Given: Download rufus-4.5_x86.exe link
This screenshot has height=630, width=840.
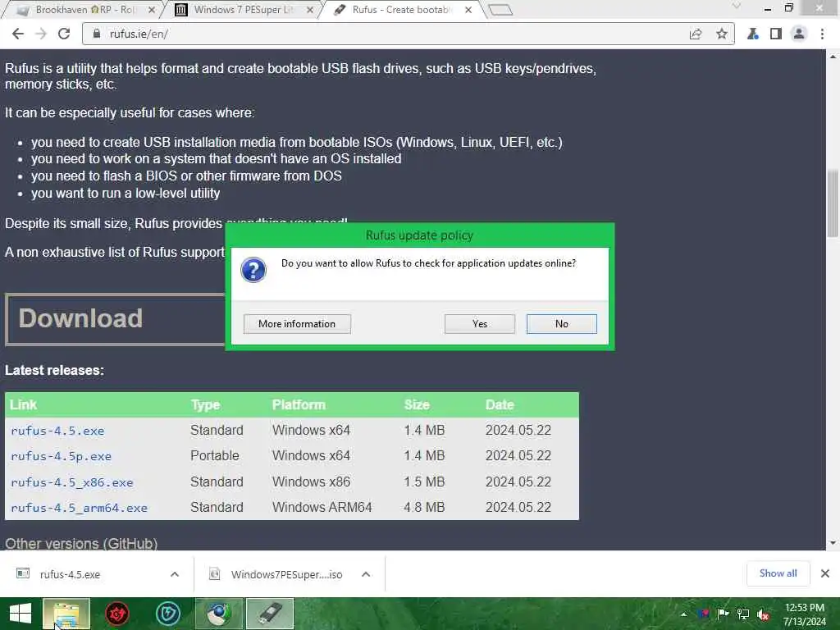Looking at the screenshot, I should click(72, 482).
